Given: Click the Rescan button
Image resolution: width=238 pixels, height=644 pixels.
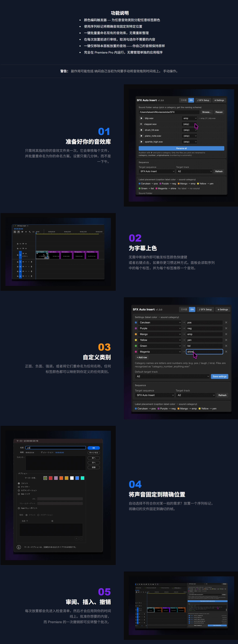Looking at the screenshot, I should [x=219, y=112].
